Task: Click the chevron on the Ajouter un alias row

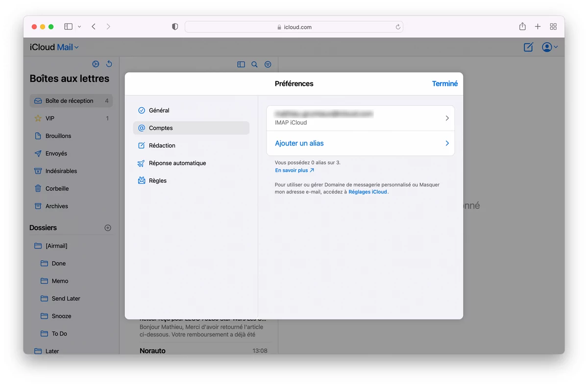Action: [447, 144]
